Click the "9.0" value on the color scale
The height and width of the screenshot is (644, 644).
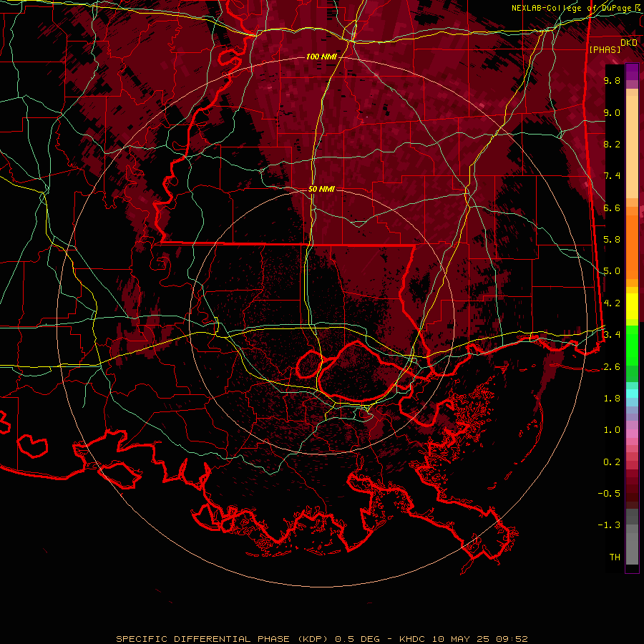(x=612, y=112)
